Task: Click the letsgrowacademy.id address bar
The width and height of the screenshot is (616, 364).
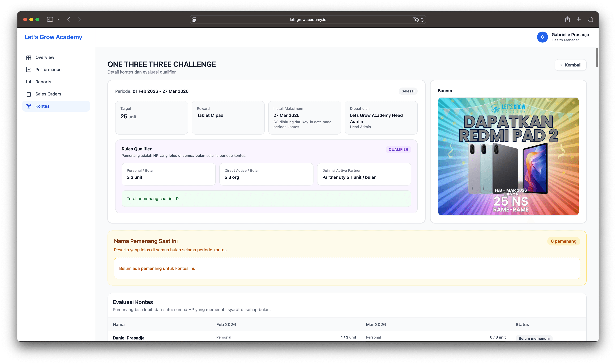Action: click(308, 20)
